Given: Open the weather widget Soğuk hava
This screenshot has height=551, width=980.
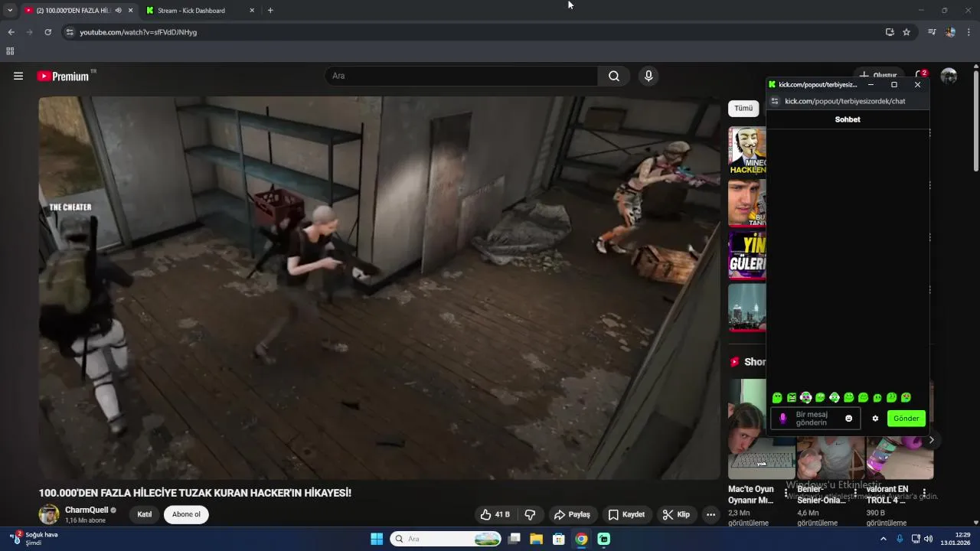Looking at the screenshot, I should coord(34,539).
